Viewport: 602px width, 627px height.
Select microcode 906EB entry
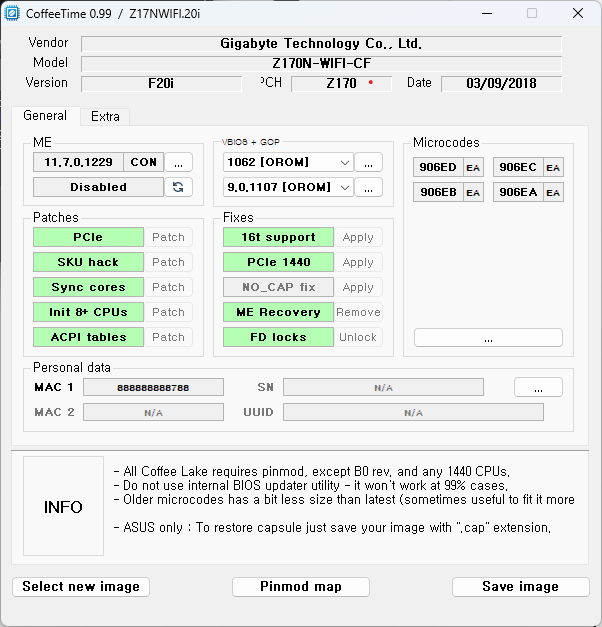click(x=438, y=192)
